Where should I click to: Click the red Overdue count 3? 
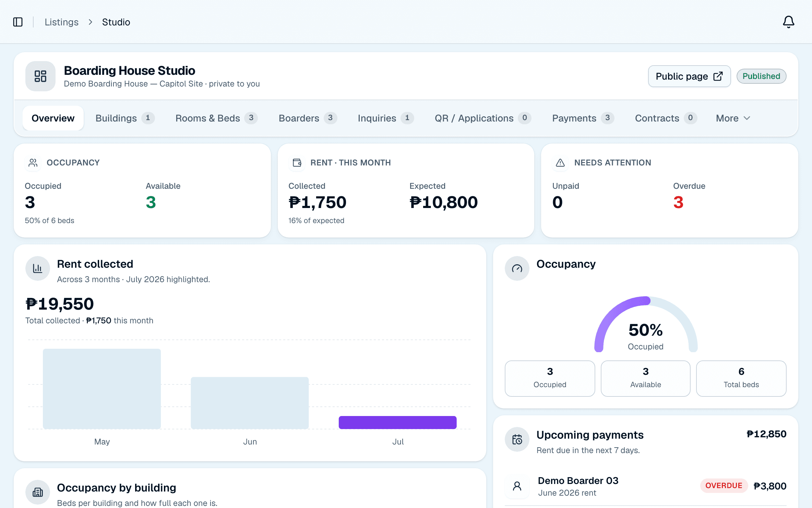(678, 203)
